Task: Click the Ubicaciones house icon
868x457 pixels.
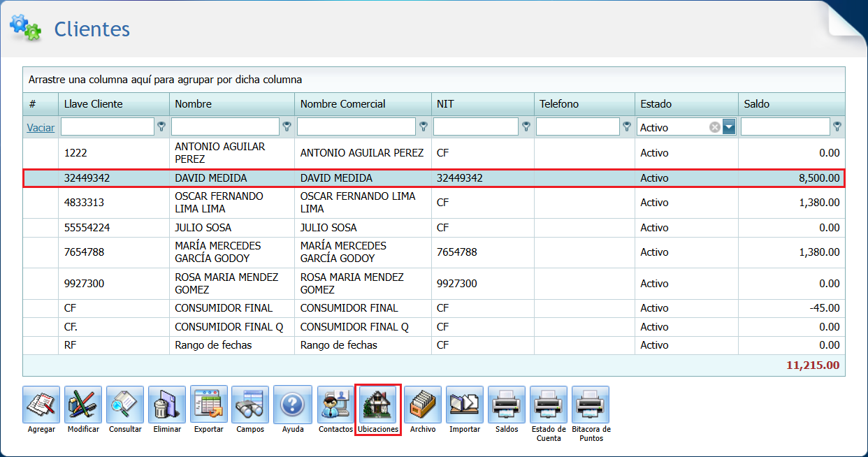Action: 378,405
